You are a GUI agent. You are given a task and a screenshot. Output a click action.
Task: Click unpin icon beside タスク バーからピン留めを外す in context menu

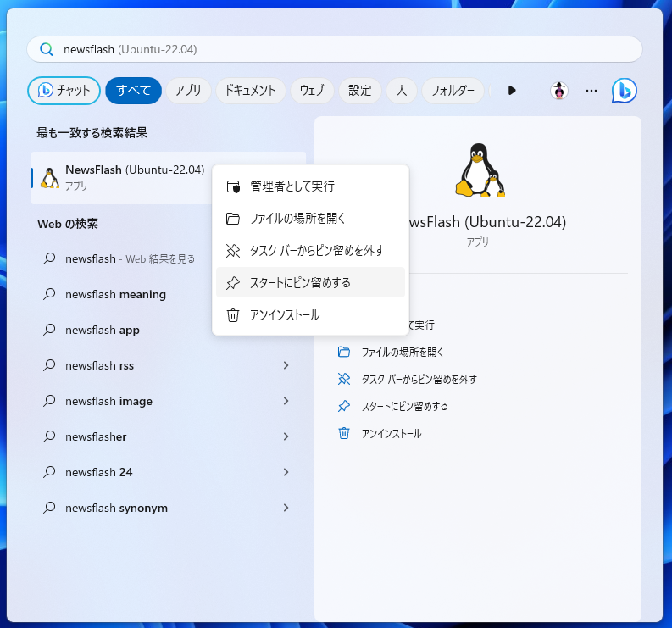click(x=233, y=250)
